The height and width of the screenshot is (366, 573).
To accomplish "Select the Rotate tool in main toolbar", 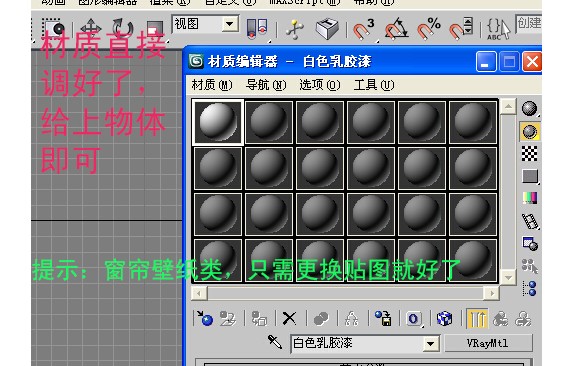I will (x=123, y=28).
